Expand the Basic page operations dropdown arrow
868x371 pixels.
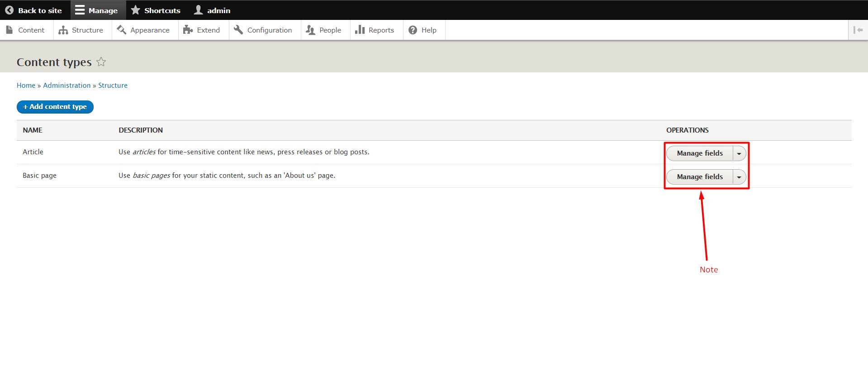(x=739, y=177)
